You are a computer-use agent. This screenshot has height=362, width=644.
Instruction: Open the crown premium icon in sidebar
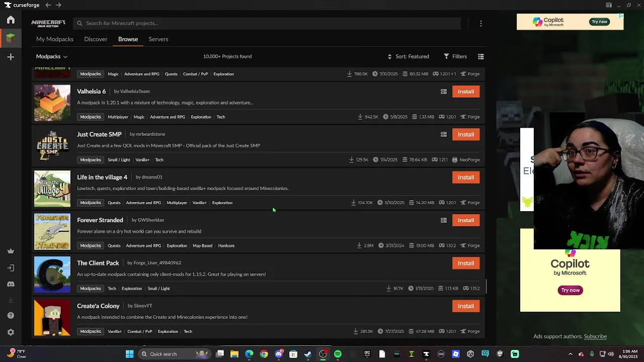click(x=11, y=251)
